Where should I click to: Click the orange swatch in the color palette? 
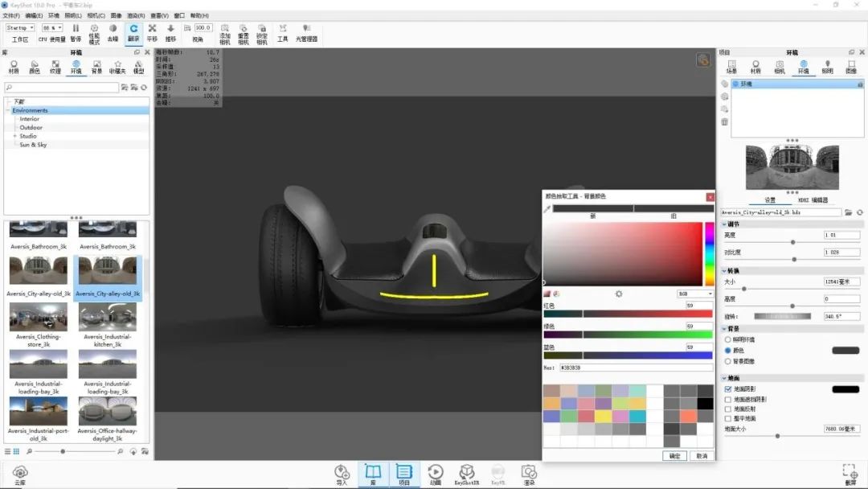[x=551, y=404]
